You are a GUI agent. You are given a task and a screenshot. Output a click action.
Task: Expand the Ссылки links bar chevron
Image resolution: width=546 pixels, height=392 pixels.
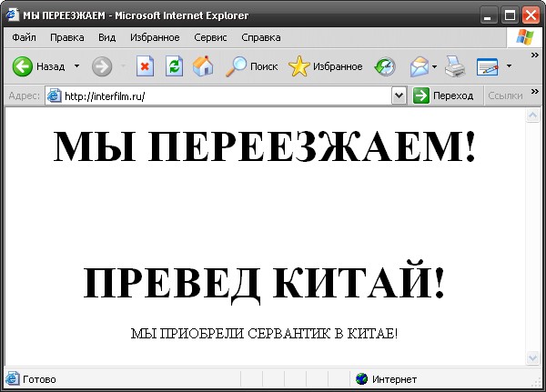coord(534,91)
